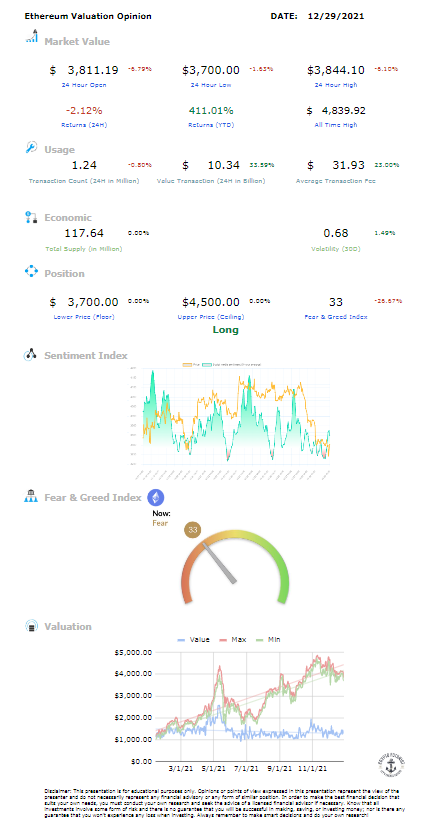Viewport: 443px width, 835px height.
Task: Click the Ethereum logo icon
Action: tap(156, 497)
